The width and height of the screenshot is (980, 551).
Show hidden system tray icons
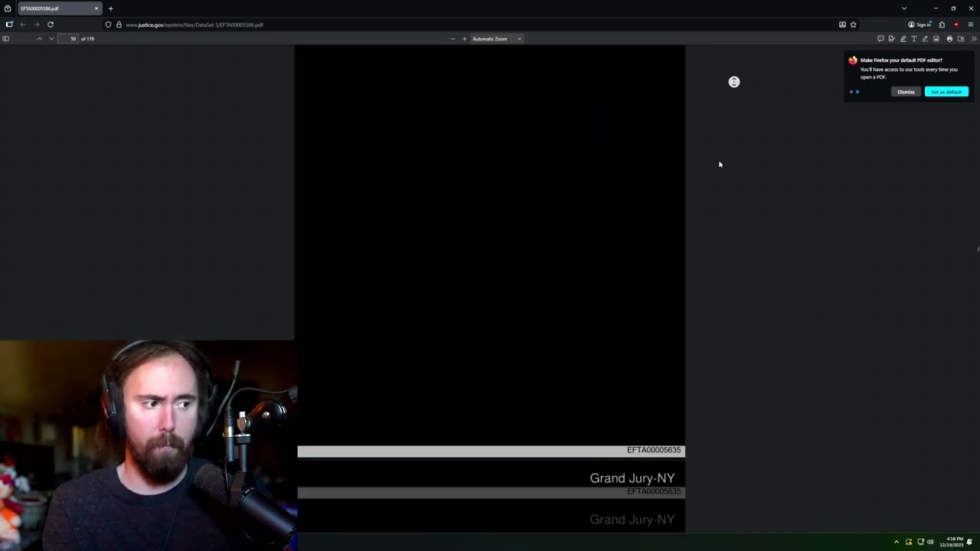897,542
